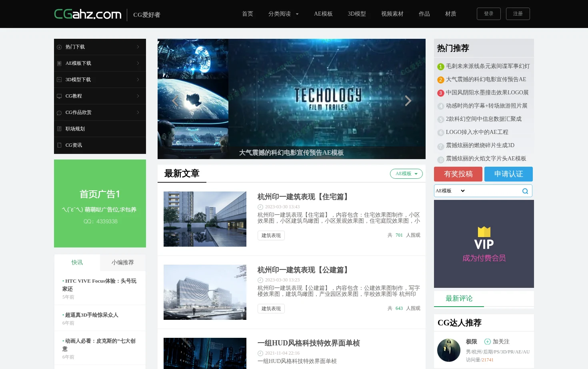588x369 pixels.
Task: Click the 申请认证 button
Action: (508, 174)
